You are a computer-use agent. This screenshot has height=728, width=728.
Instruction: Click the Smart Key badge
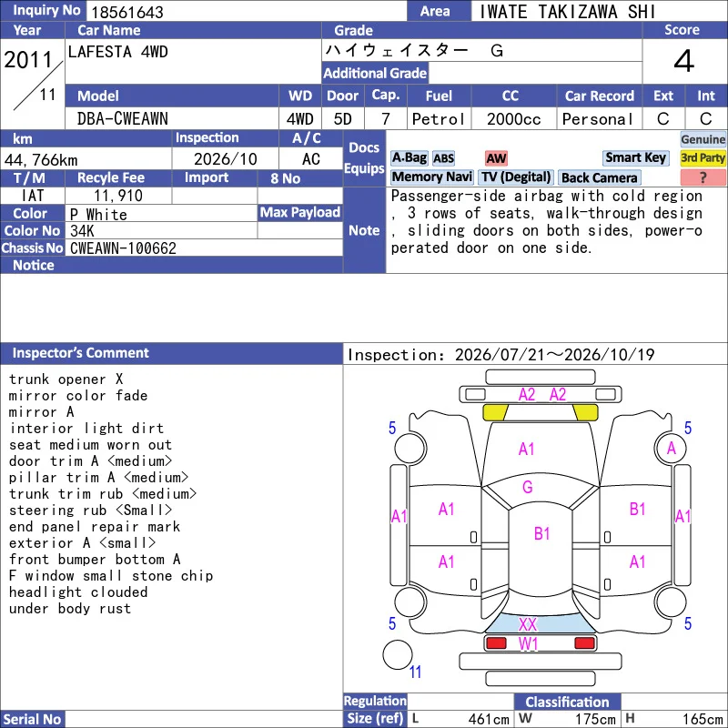tap(635, 158)
